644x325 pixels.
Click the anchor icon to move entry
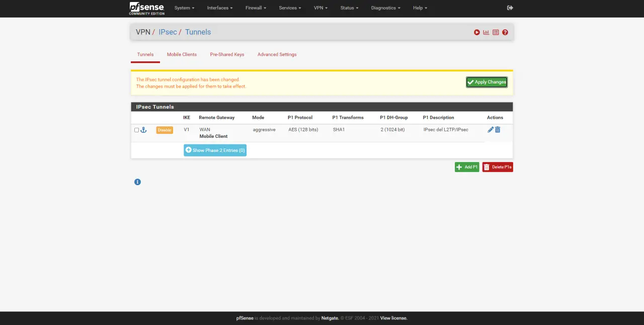click(143, 130)
